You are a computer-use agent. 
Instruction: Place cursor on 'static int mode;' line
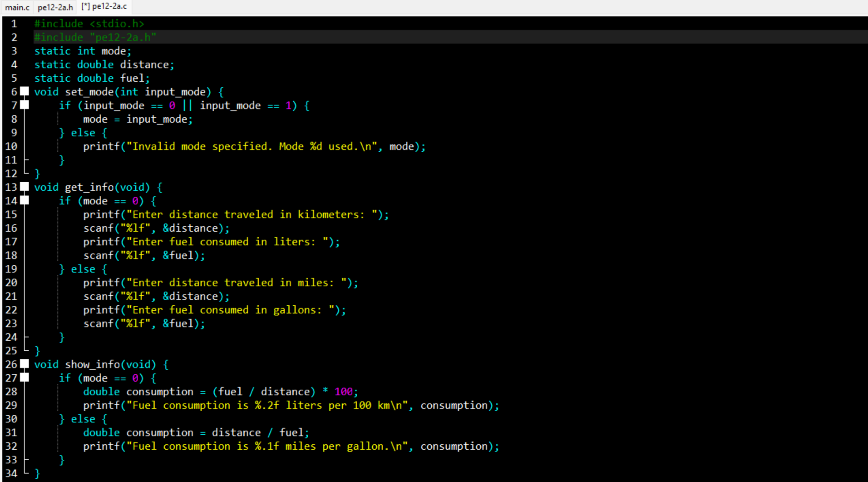pyautogui.click(x=83, y=51)
